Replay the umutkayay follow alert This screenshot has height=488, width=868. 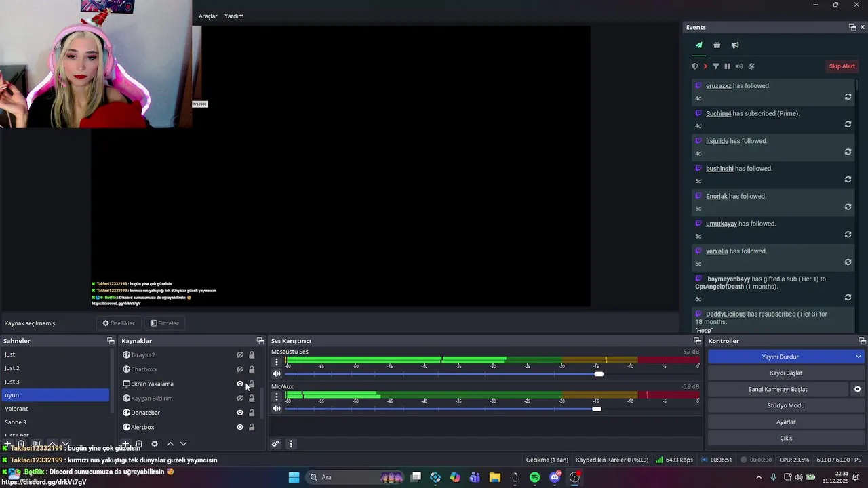pos(848,235)
